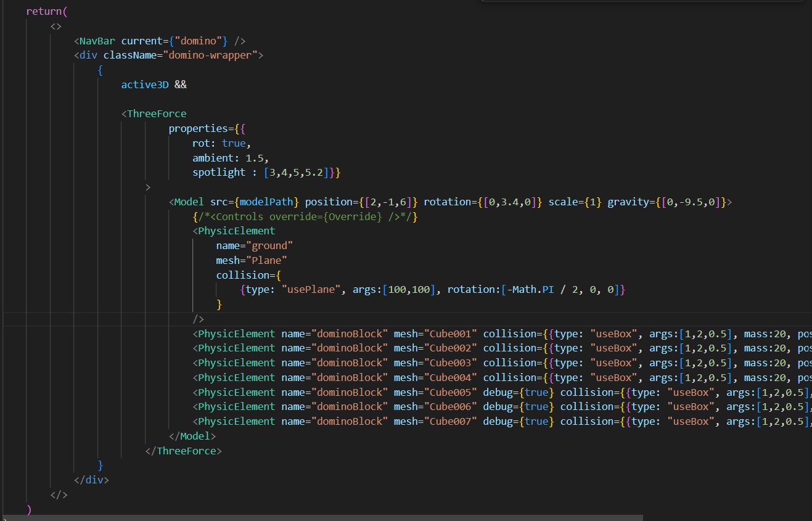Click the closing Model tag
The image size is (812, 521).
(192, 437)
